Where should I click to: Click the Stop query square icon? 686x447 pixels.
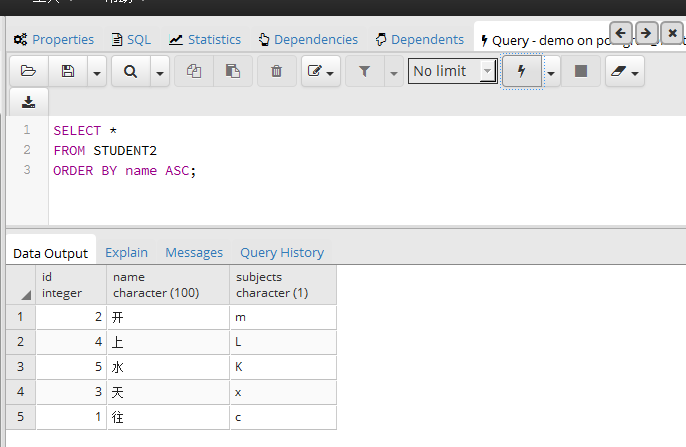click(x=581, y=71)
